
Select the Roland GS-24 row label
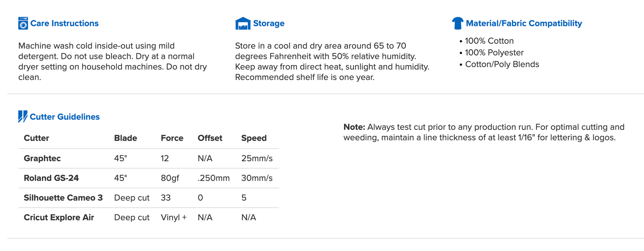(51, 178)
